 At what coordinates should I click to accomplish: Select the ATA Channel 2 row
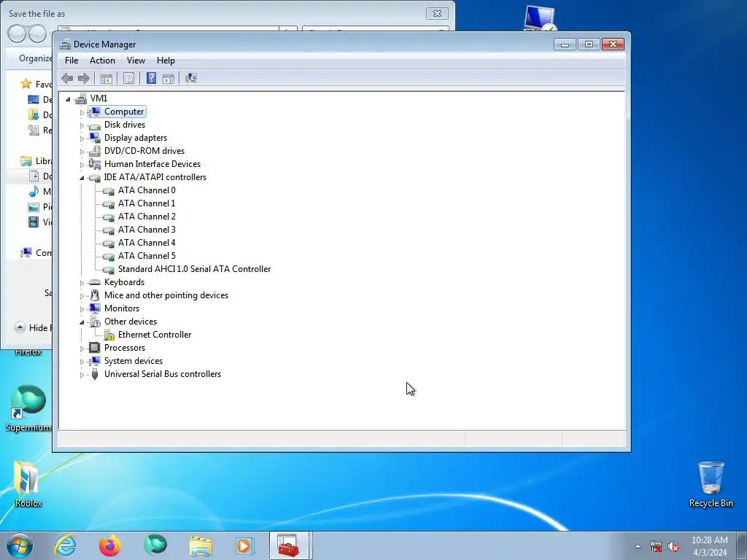tap(147, 217)
